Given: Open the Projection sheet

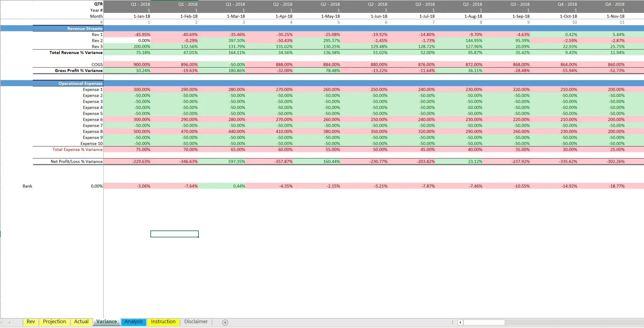Looking at the screenshot, I should pos(54,321).
